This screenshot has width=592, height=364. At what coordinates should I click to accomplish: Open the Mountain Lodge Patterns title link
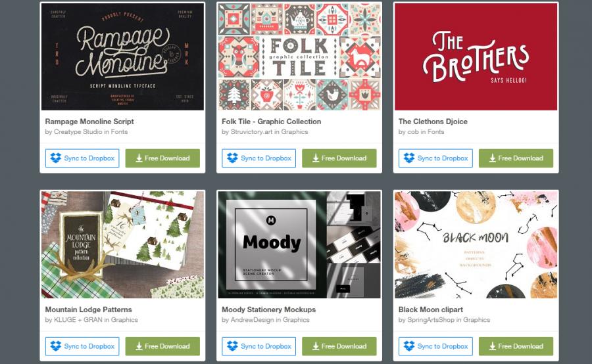[88, 309]
